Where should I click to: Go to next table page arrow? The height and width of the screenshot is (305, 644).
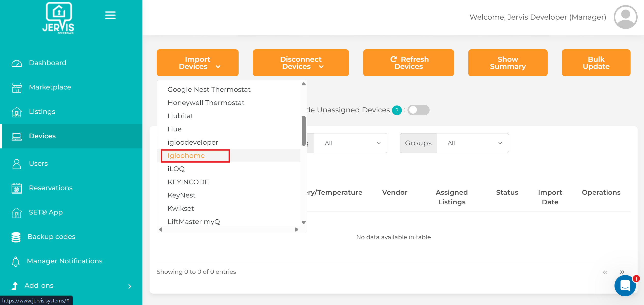click(x=622, y=272)
